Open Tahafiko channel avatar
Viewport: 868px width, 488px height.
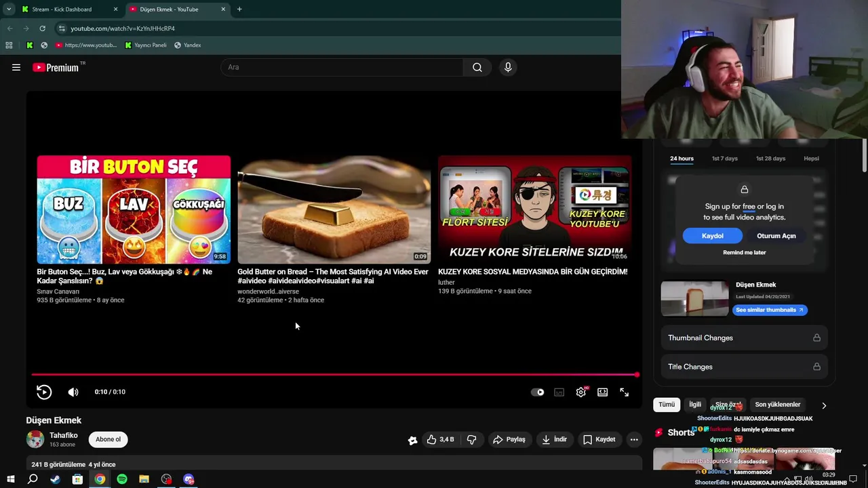[x=35, y=439]
